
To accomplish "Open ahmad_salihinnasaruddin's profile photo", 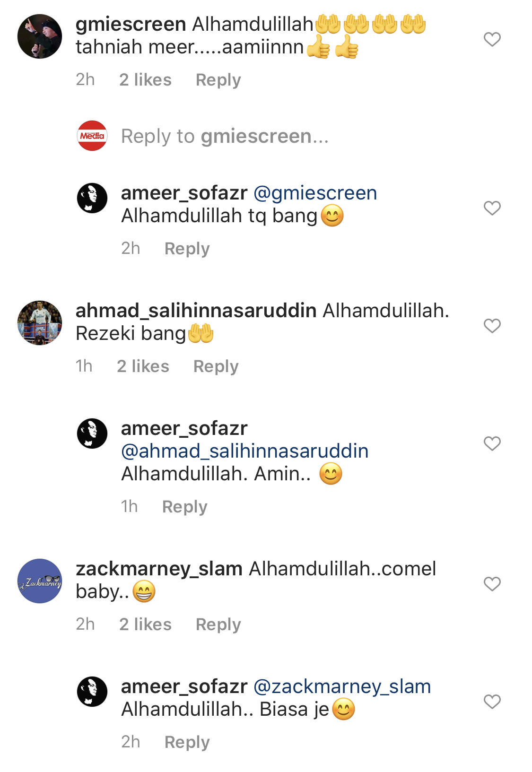I will [40, 323].
